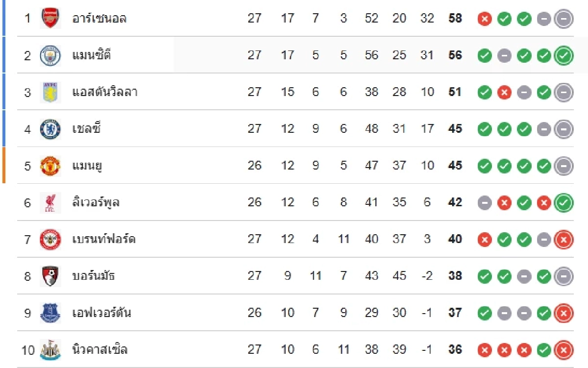This screenshot has height=368, width=588.
Task: Click Liverpool's circled latest win icon
Action: click(563, 203)
